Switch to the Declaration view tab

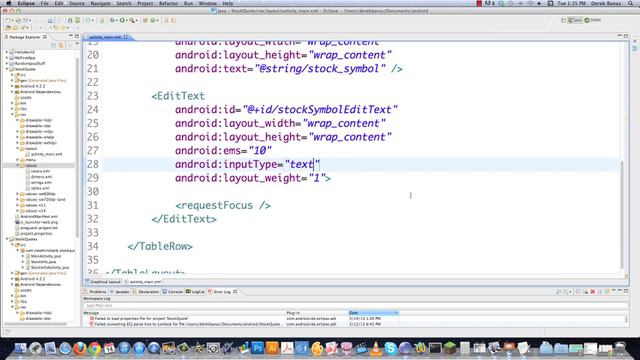tap(146, 292)
